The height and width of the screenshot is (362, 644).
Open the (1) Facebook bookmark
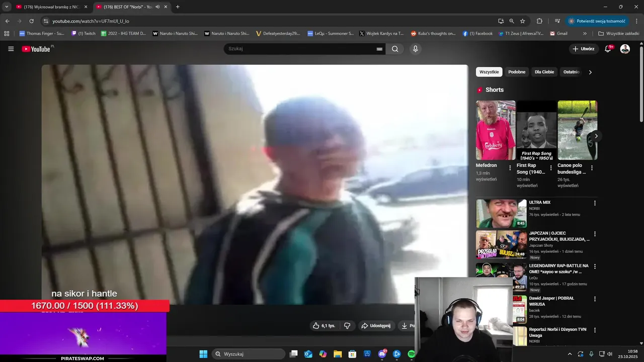coord(477,34)
